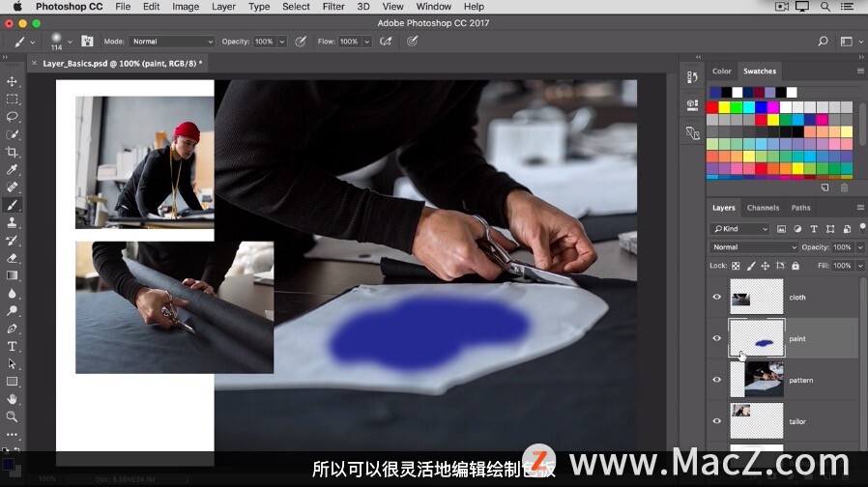Hide the pattern layer
Viewport: 868px width, 487px height.
click(x=717, y=380)
